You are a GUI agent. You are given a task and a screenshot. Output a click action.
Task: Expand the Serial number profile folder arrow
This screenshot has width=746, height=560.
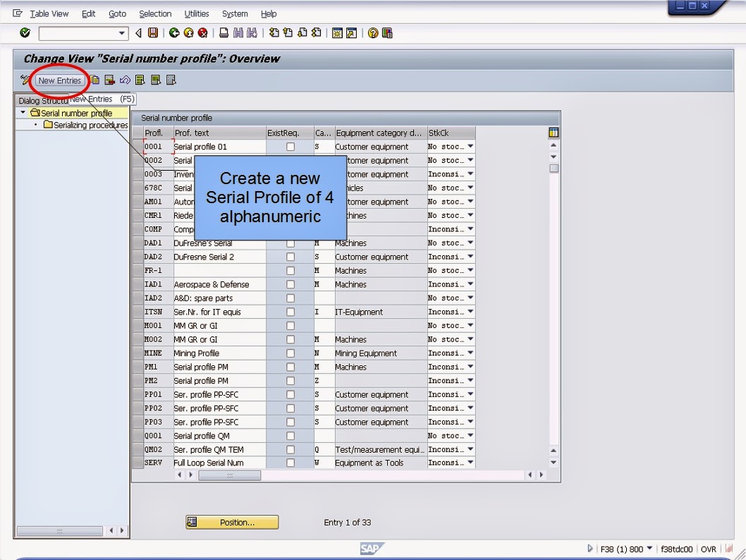click(x=23, y=112)
